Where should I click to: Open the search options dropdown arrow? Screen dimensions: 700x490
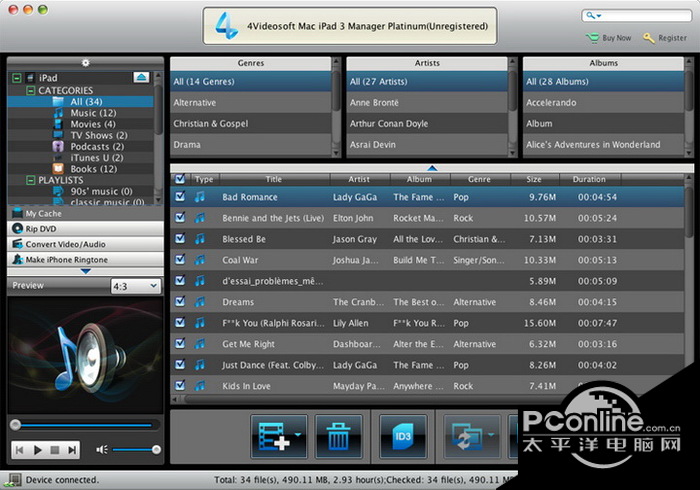pyautogui.click(x=599, y=16)
